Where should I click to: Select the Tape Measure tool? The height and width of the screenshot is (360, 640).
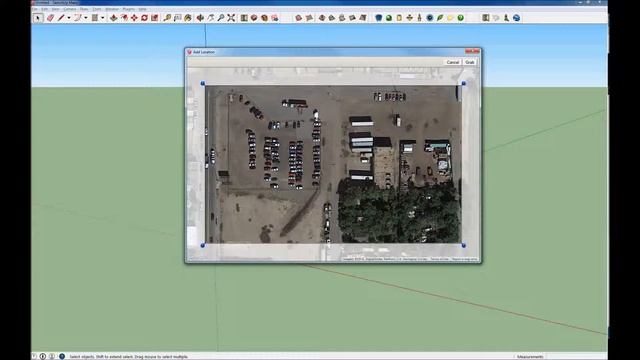click(x=167, y=18)
